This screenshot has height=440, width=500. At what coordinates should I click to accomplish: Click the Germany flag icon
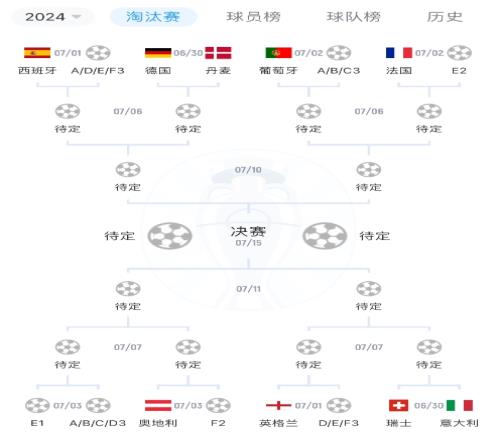(158, 53)
